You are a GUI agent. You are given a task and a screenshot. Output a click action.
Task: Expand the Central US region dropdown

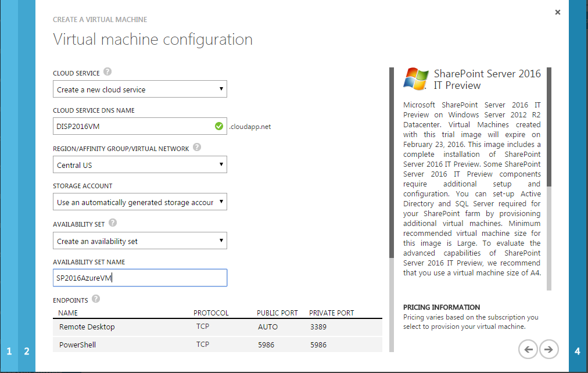(x=140, y=164)
